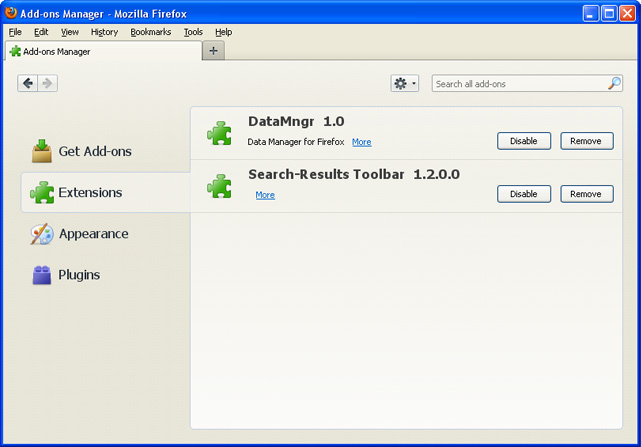Select the Extensions section
Viewport: 641px width, 447px height.
coord(106,193)
